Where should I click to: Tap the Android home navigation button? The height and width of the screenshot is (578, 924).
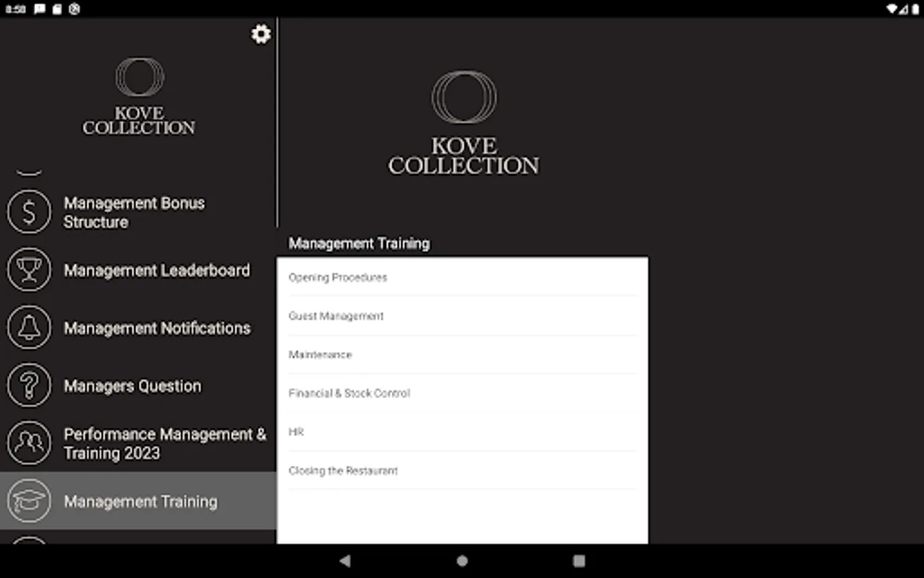pyautogui.click(x=462, y=561)
